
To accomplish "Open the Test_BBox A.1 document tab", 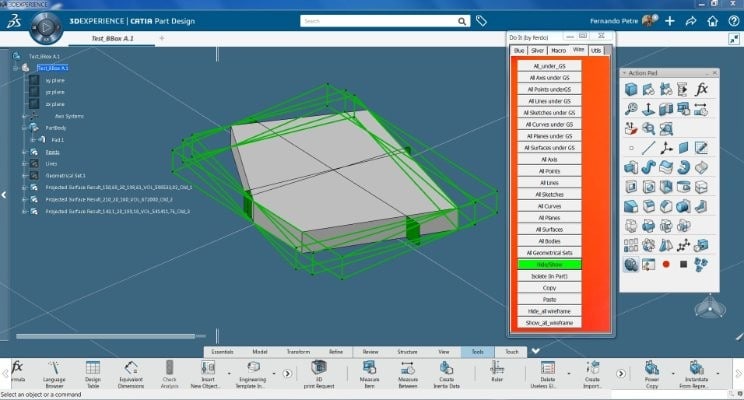I will point(112,38).
